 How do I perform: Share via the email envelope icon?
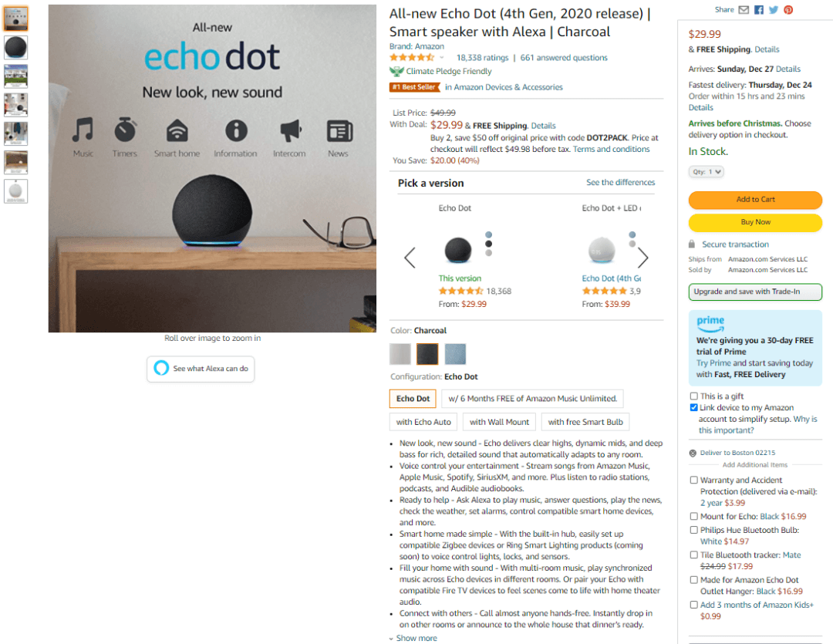coord(744,10)
